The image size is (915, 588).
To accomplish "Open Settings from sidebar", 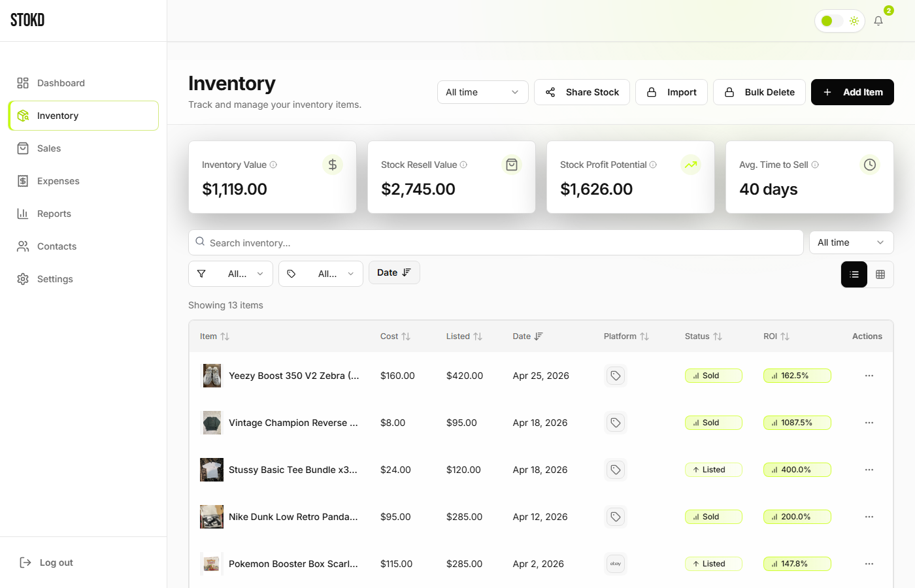I will coord(84,279).
